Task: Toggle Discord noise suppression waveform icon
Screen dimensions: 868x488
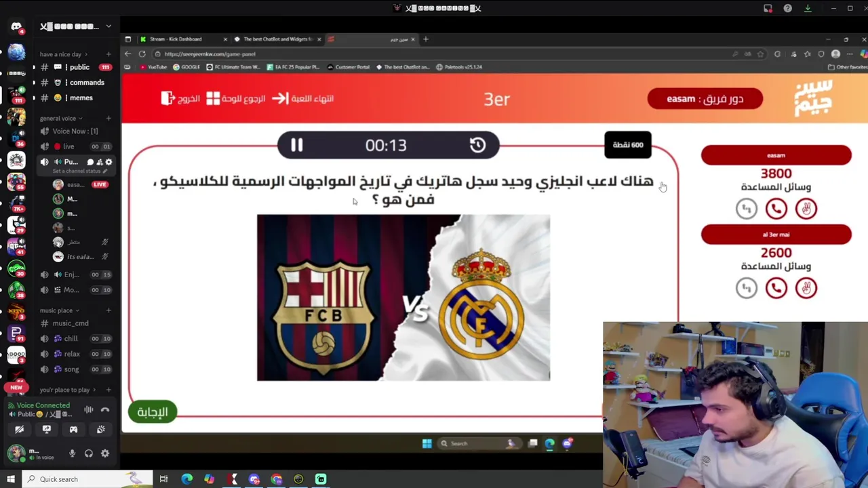Action: tap(88, 409)
